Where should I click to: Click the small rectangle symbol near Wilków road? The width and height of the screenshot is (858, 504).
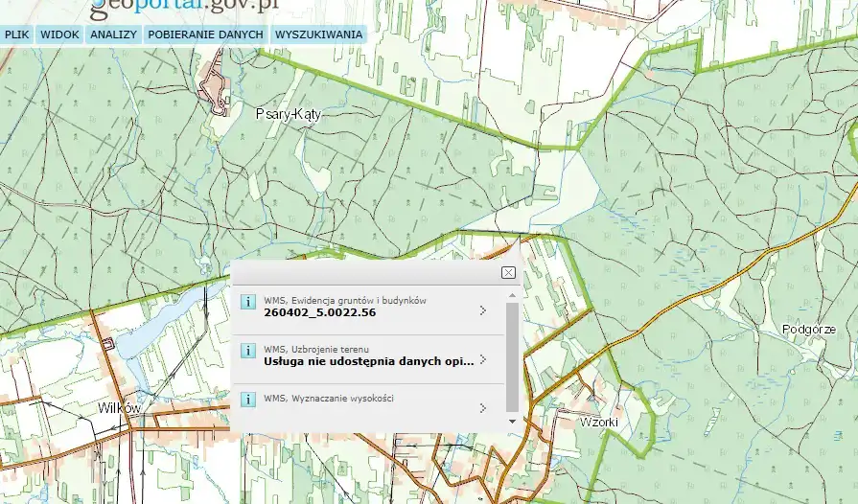(x=108, y=343)
